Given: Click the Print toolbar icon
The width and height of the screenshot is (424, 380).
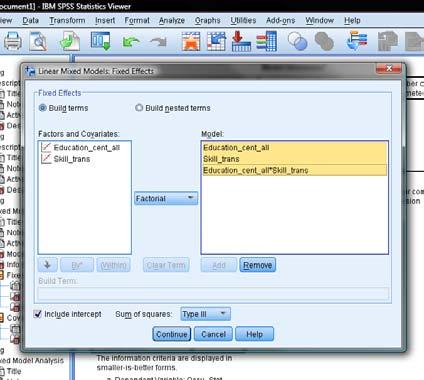Looking at the screenshot, I should (13, 41).
